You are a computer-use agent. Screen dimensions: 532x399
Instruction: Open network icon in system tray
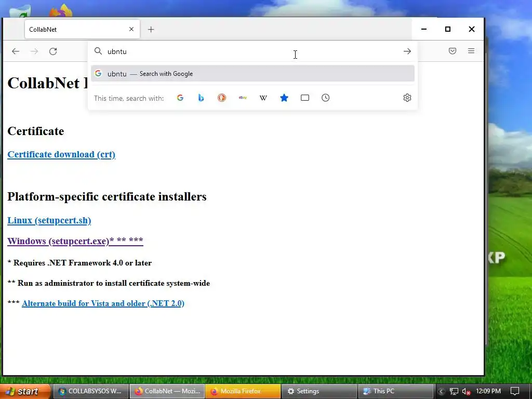pyautogui.click(x=454, y=392)
